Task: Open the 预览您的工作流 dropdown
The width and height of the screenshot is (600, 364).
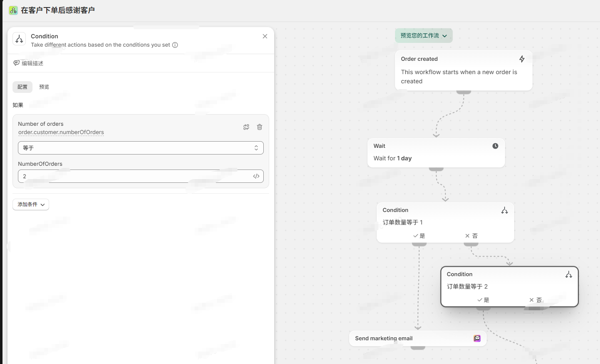Action: (x=423, y=36)
